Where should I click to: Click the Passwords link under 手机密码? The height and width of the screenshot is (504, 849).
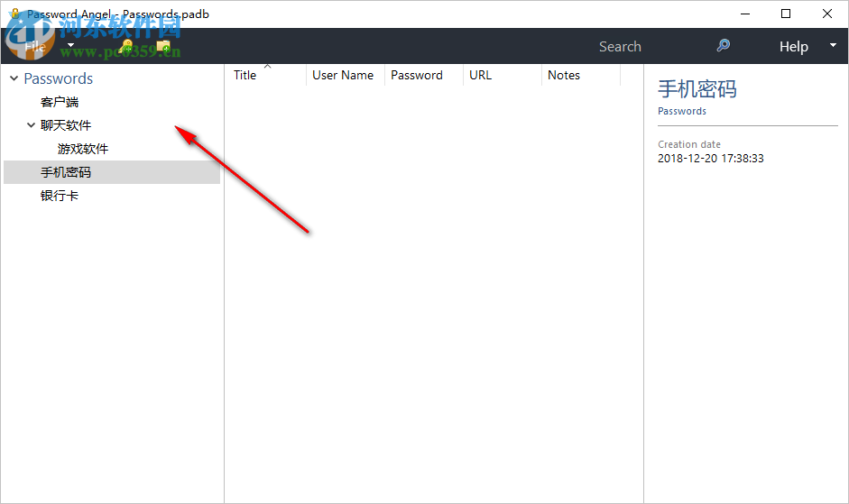[x=682, y=111]
